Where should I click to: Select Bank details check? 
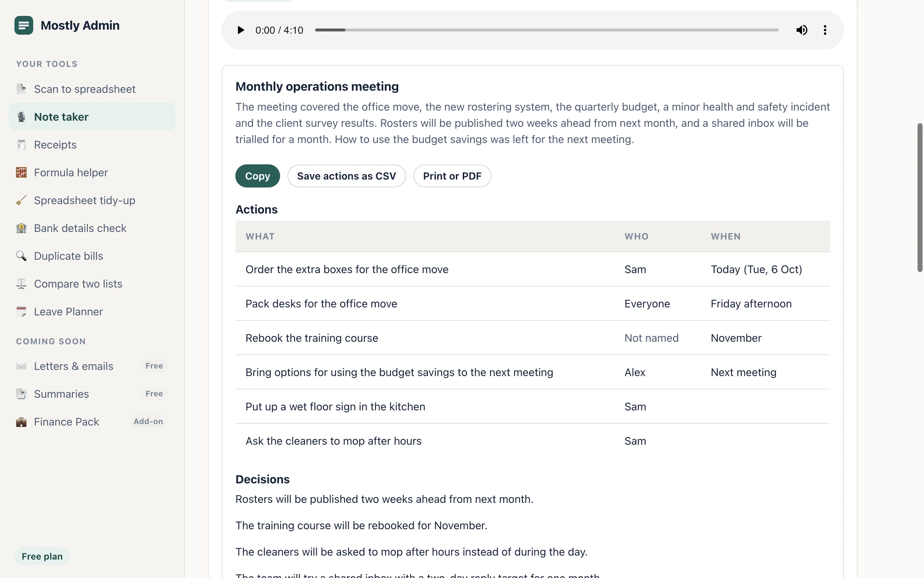click(92, 228)
